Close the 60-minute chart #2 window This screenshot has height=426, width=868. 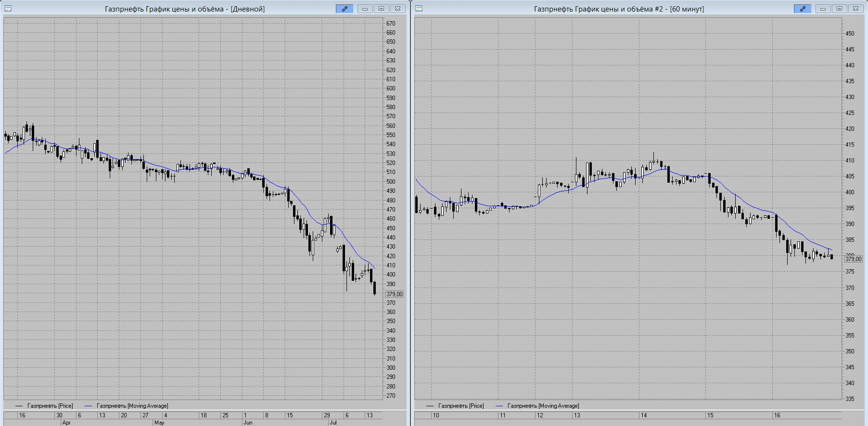tap(856, 9)
